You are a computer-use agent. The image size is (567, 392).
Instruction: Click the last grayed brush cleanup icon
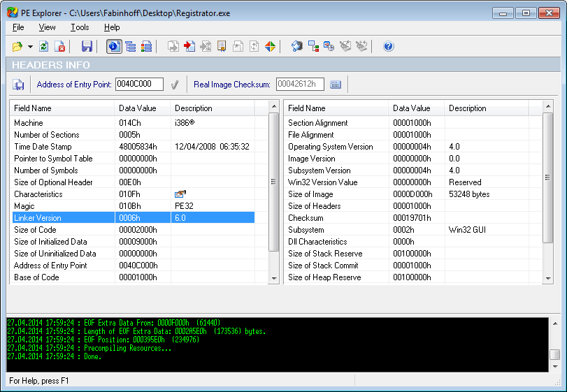(x=361, y=46)
